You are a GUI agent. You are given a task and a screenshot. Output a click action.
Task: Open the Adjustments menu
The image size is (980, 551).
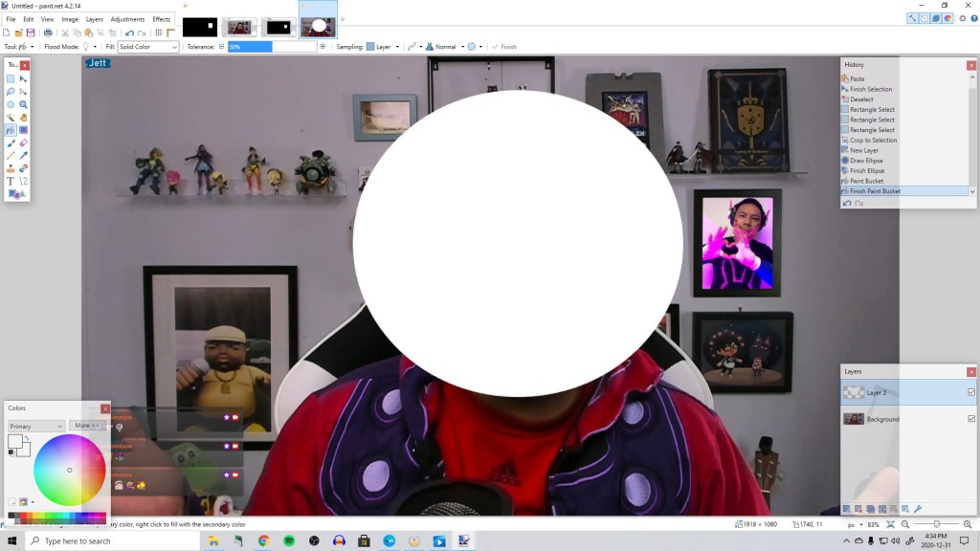click(126, 18)
